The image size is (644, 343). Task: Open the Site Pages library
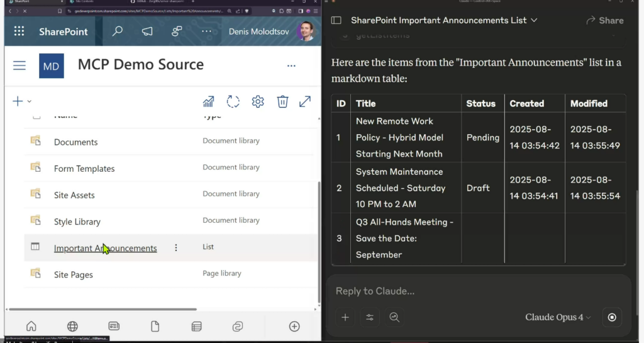73,275
